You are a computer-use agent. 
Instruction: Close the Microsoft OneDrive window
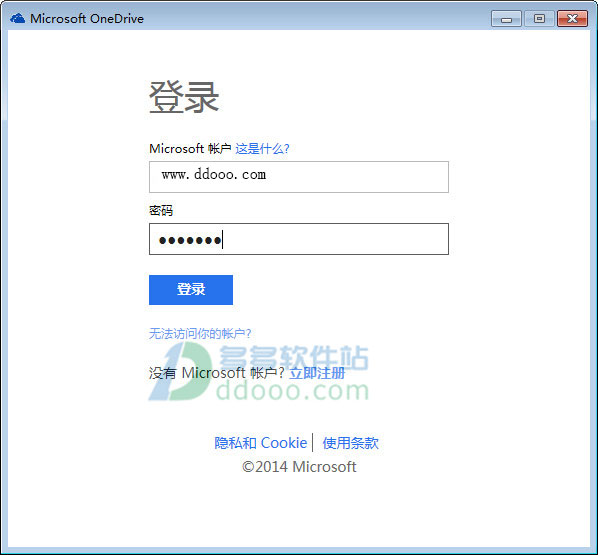pyautogui.click(x=572, y=19)
